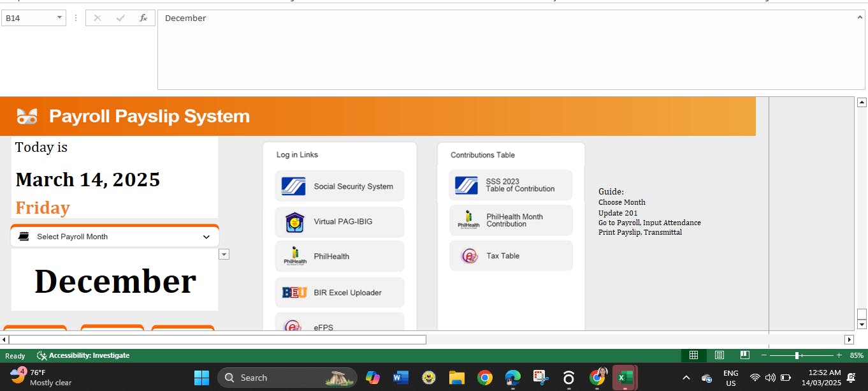The width and height of the screenshot is (868, 391).
Task: Open the small dropdown arrow beside the December cell
Action: 224,255
